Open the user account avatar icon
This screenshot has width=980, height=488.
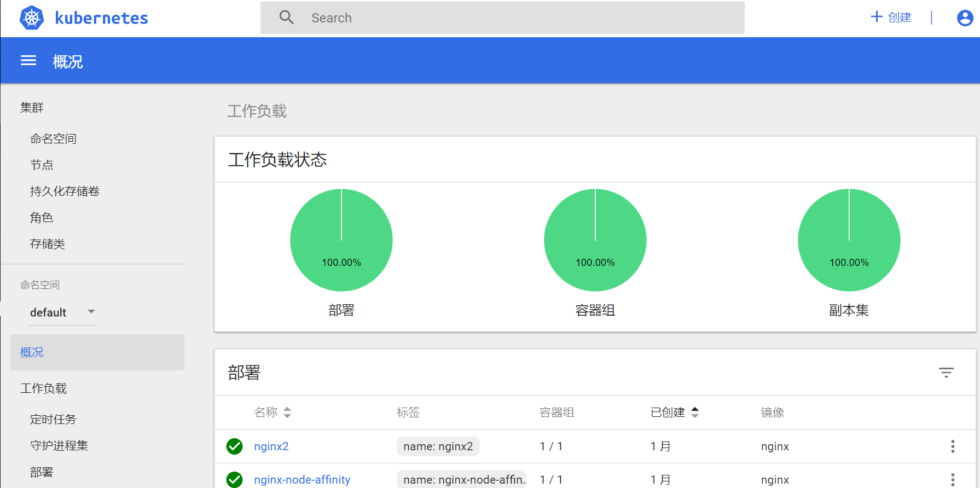(965, 18)
